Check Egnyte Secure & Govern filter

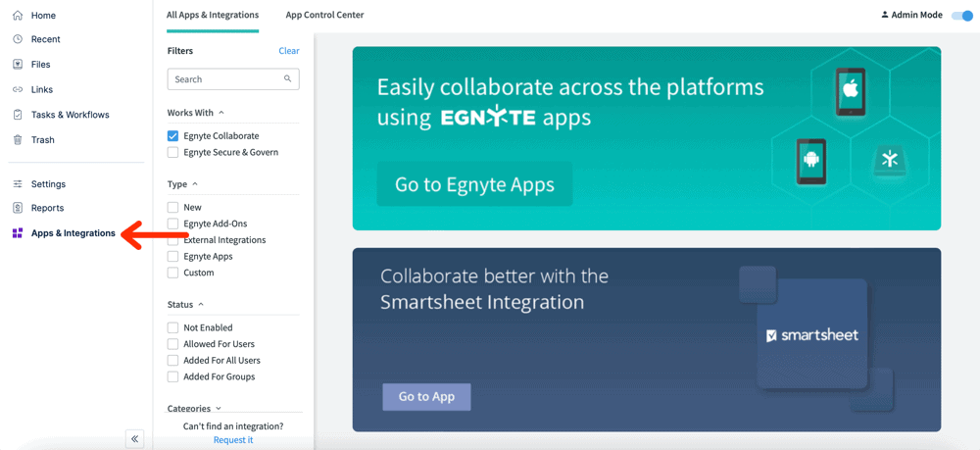click(173, 152)
